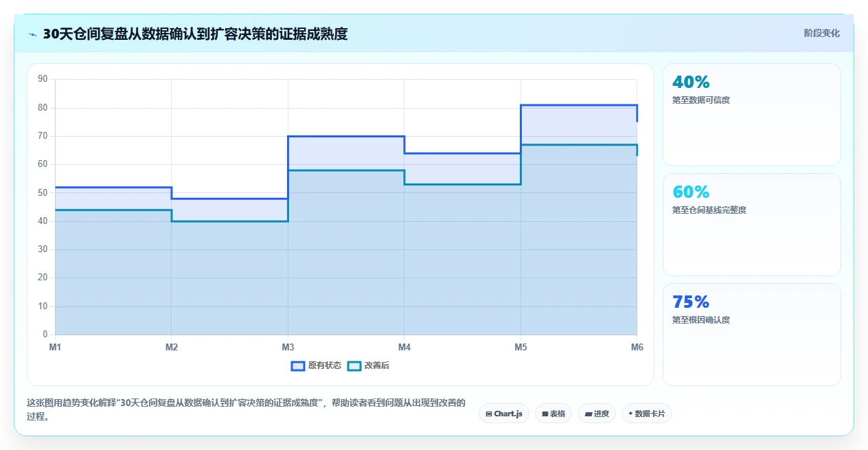Click the 进度 tag chip
This screenshot has width=868, height=450.
[x=597, y=414]
